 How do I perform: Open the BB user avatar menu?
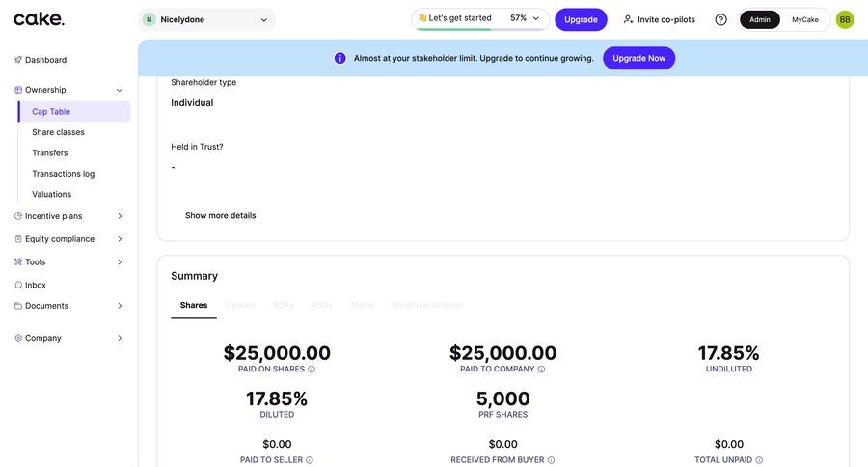tap(845, 19)
